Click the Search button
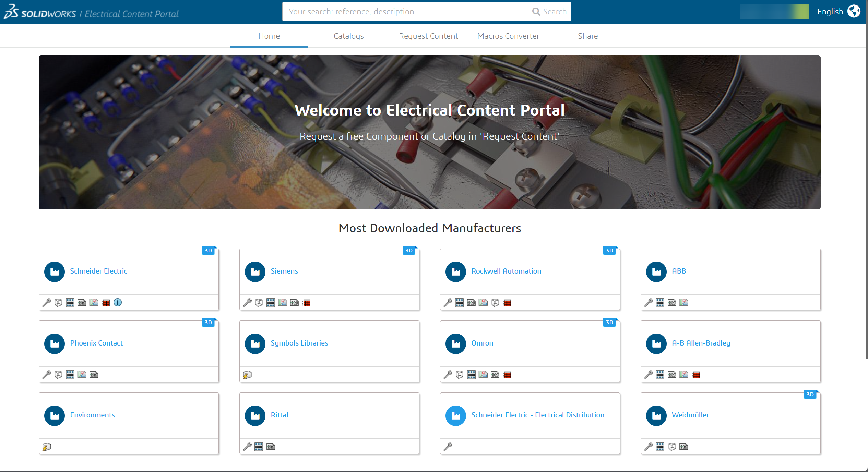 click(549, 12)
